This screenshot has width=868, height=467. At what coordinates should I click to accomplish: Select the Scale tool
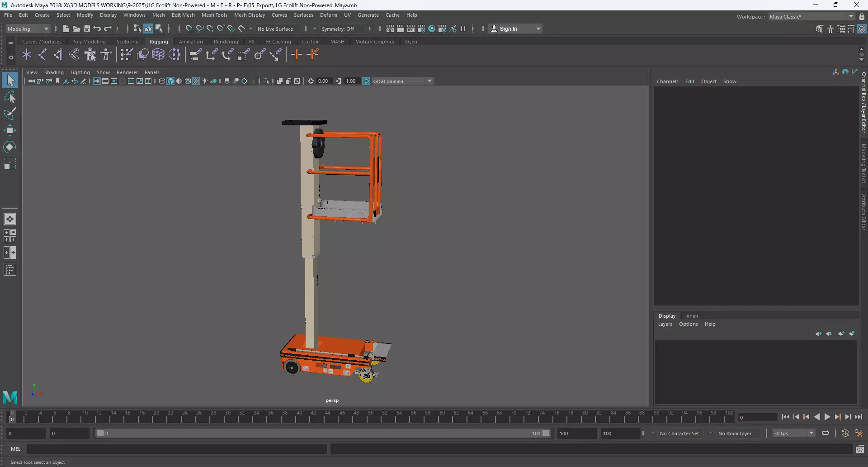[10, 164]
